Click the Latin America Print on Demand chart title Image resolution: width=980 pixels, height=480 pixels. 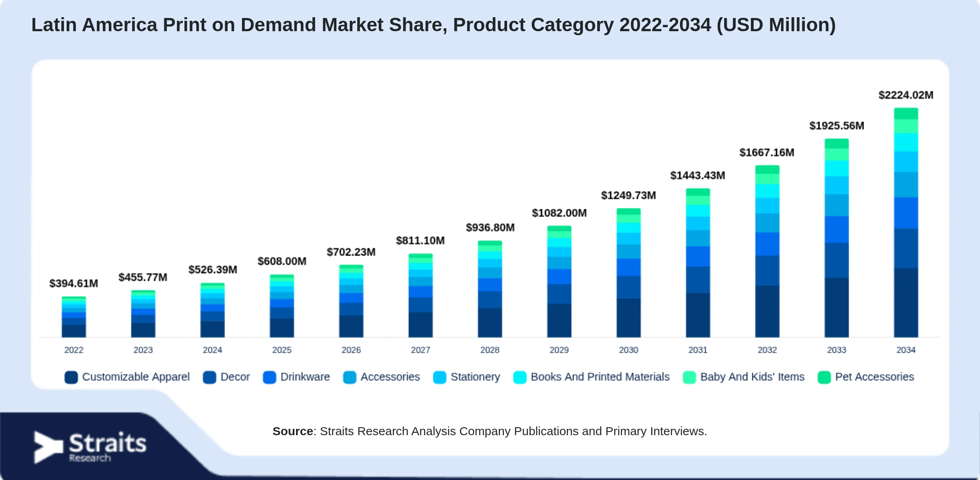click(x=434, y=25)
